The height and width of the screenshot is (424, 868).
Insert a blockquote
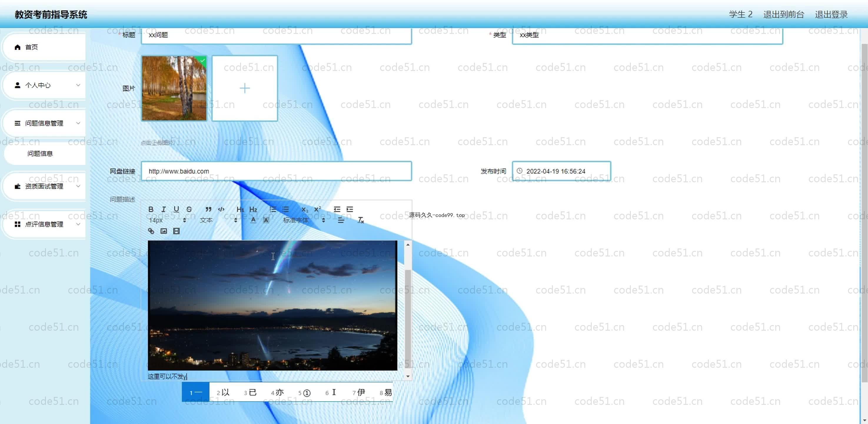pos(209,209)
